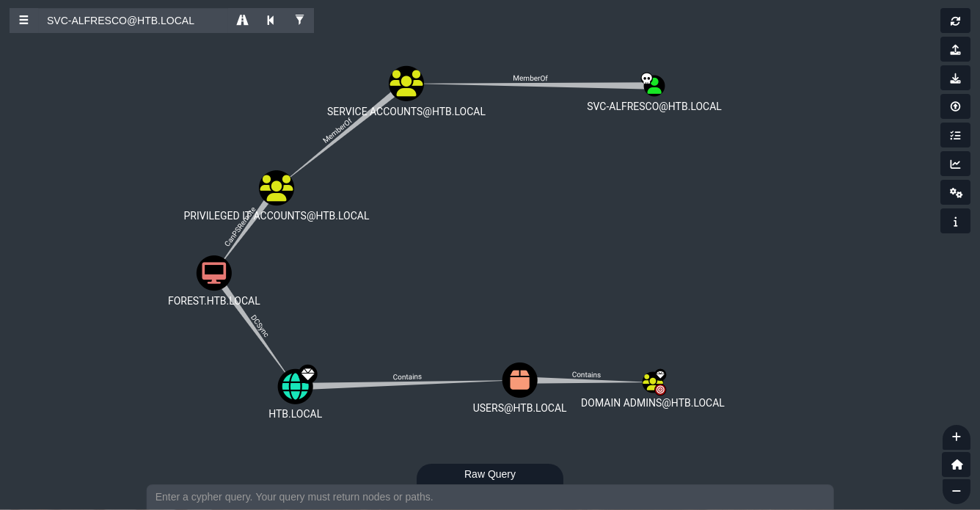Viewport: 980px width, 510px height.
Task: Click the back navigation icon in search bar
Action: pos(271,21)
